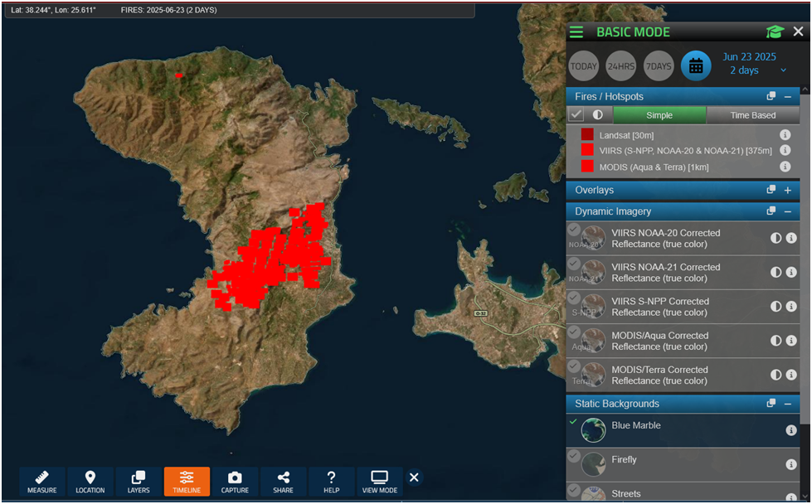
Task: Select the Simple fires display tab
Action: click(659, 115)
